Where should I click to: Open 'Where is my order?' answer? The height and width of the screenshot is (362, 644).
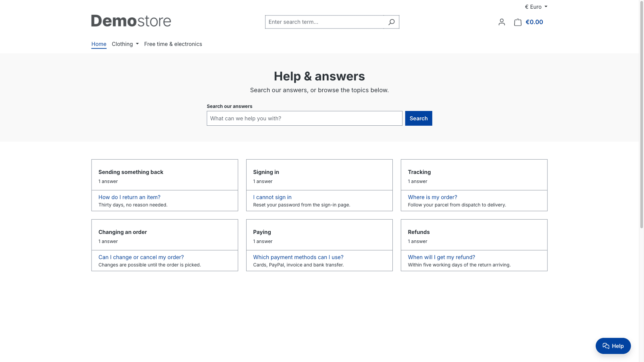coord(432,197)
